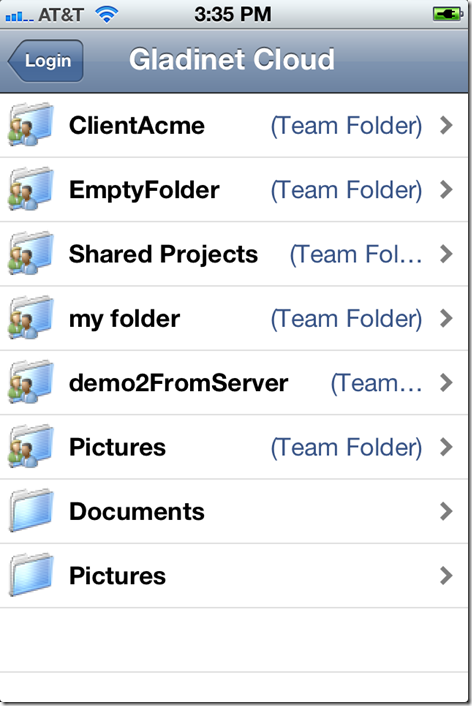Select the demo2FromServer folder name

pyautogui.click(x=178, y=383)
